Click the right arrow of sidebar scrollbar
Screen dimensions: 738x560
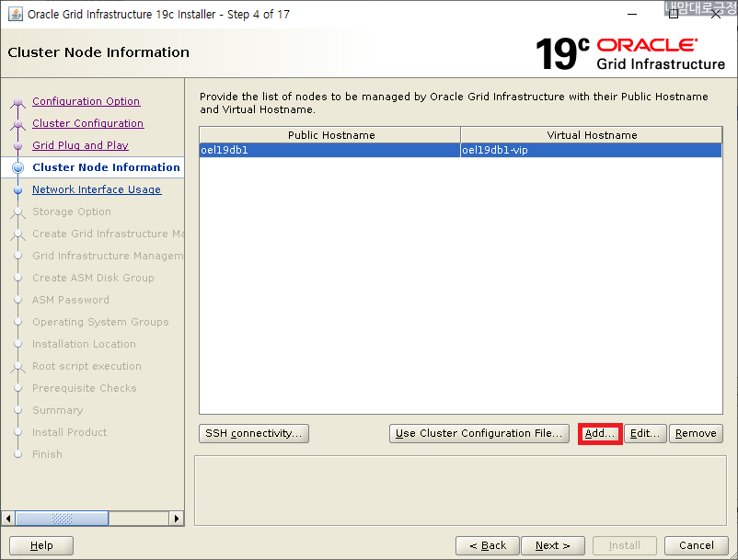pos(176,519)
